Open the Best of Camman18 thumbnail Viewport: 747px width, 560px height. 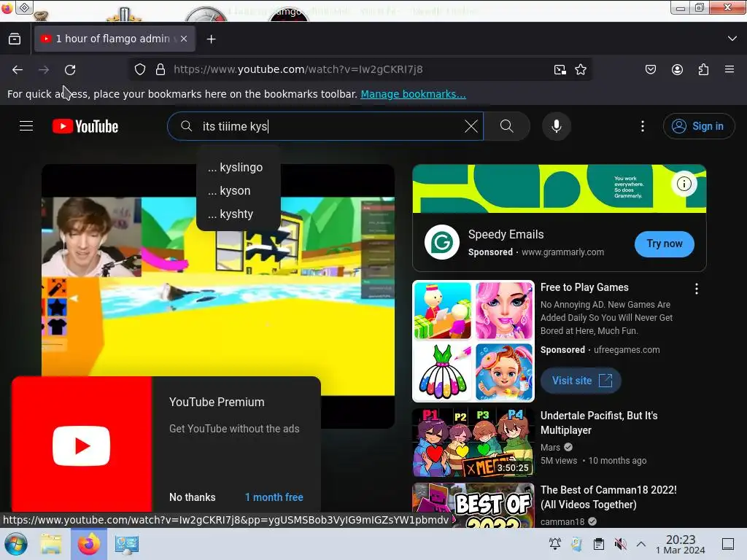click(x=473, y=505)
